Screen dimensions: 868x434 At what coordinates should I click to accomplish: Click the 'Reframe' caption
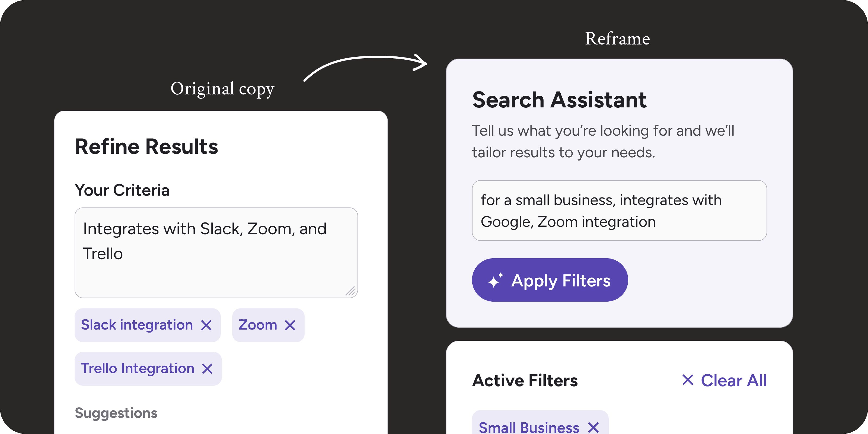click(617, 39)
